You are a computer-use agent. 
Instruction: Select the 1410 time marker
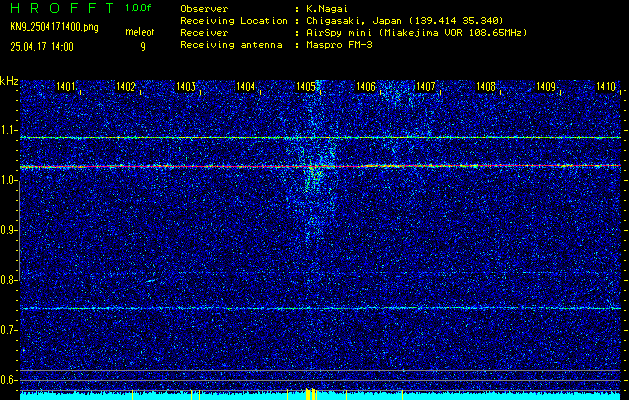pos(606,86)
